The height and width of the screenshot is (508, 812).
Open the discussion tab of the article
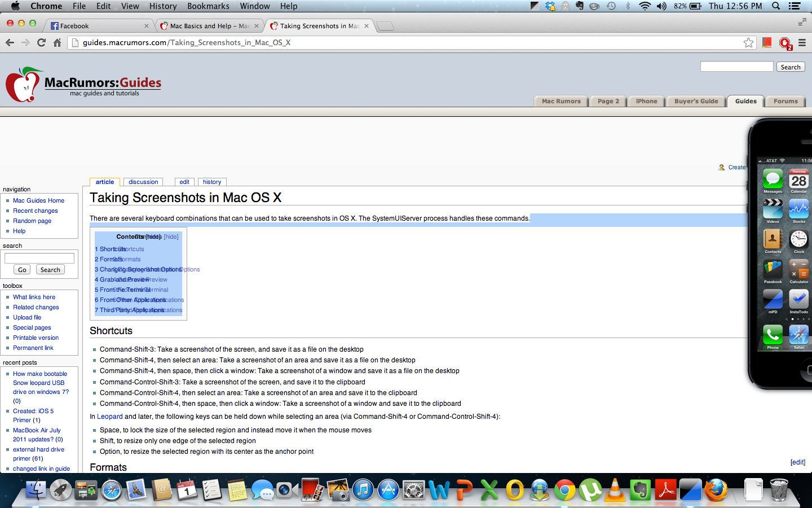point(143,182)
